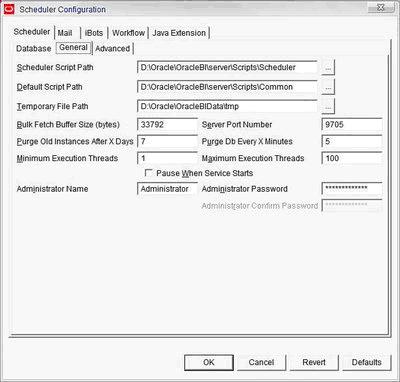400x382 pixels.
Task: Click the Maximum Execution Threads label
Action: (253, 158)
